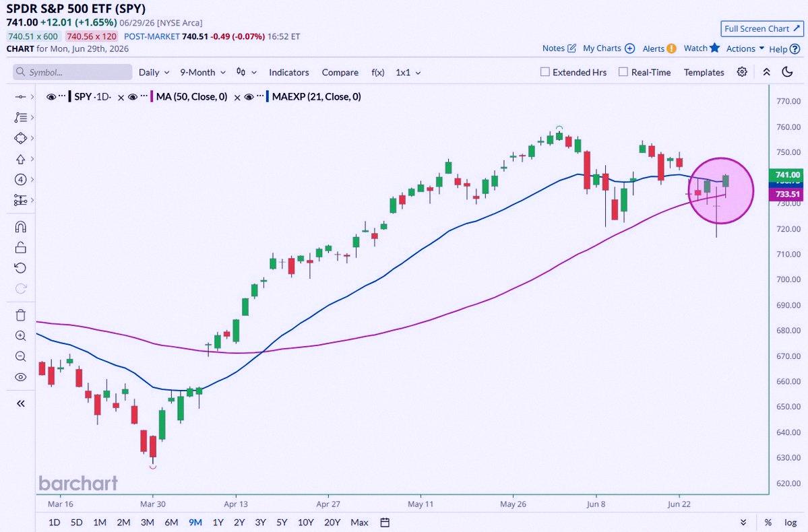
Task: Click the Notes link
Action: pyautogui.click(x=553, y=48)
